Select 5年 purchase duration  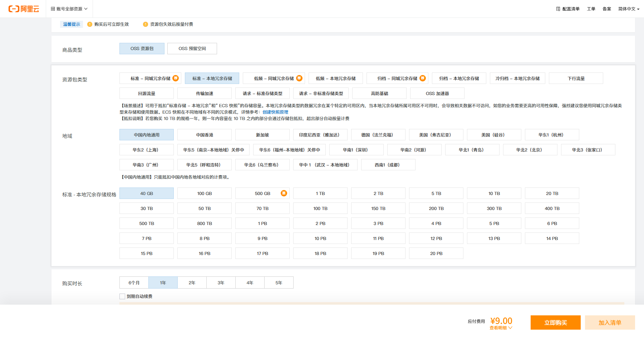point(279,282)
